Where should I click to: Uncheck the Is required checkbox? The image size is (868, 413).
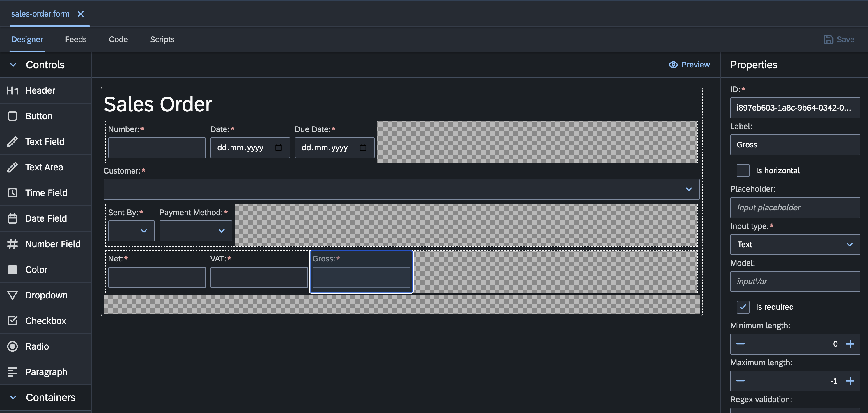743,307
